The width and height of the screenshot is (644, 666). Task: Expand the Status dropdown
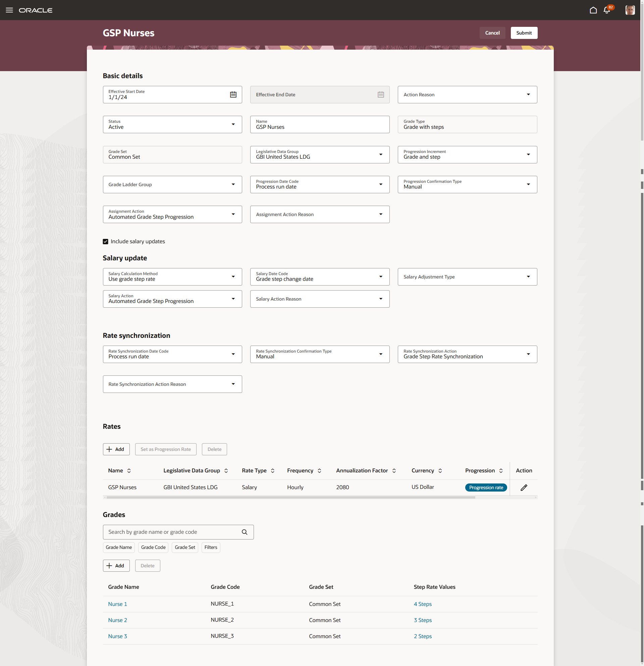[x=233, y=124]
